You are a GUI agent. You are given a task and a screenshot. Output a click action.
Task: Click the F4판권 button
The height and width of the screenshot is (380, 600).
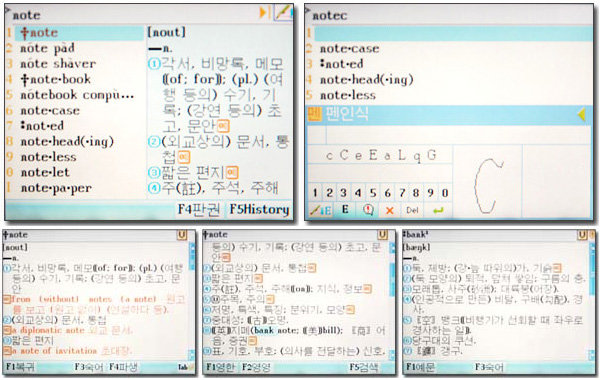(x=199, y=209)
